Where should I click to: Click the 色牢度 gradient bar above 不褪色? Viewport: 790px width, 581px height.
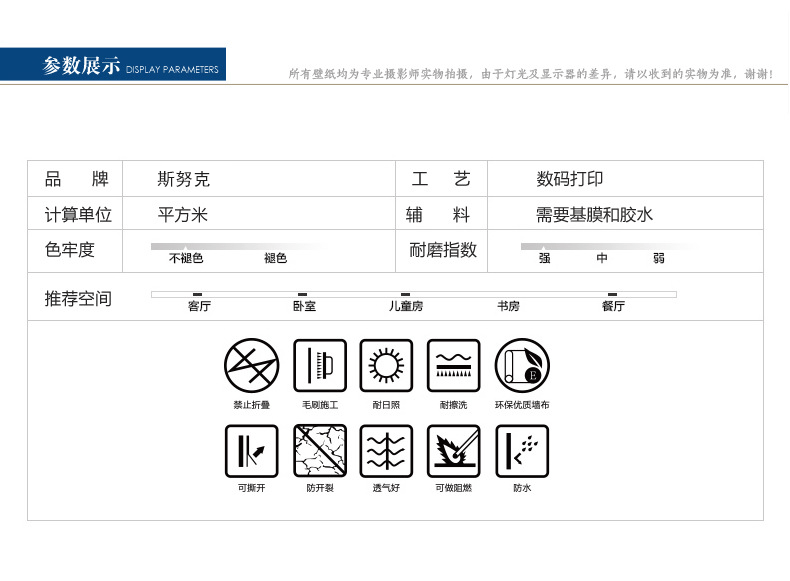click(185, 246)
